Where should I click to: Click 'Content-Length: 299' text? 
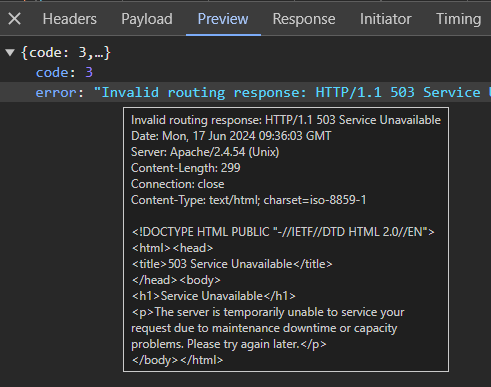185,168
